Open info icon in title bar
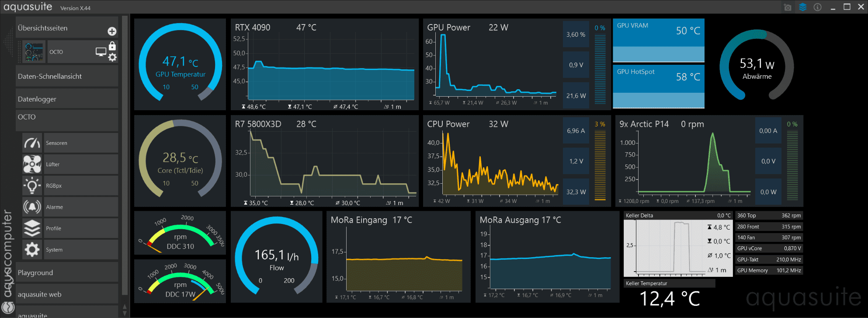 coord(817,7)
